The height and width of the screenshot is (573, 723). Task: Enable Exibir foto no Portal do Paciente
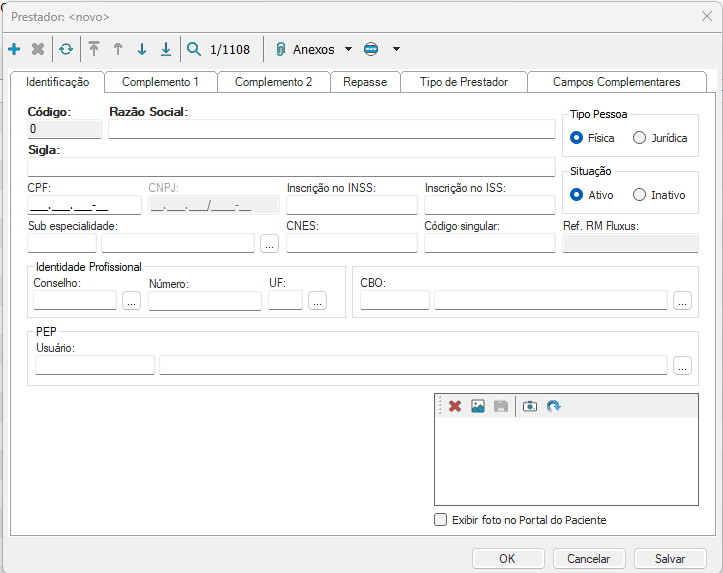click(441, 520)
